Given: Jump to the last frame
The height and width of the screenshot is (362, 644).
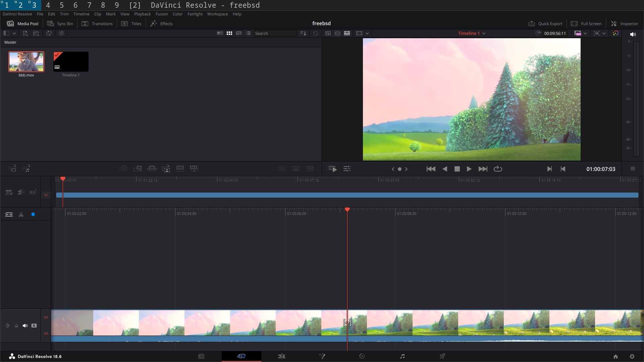Looking at the screenshot, I should click(483, 169).
